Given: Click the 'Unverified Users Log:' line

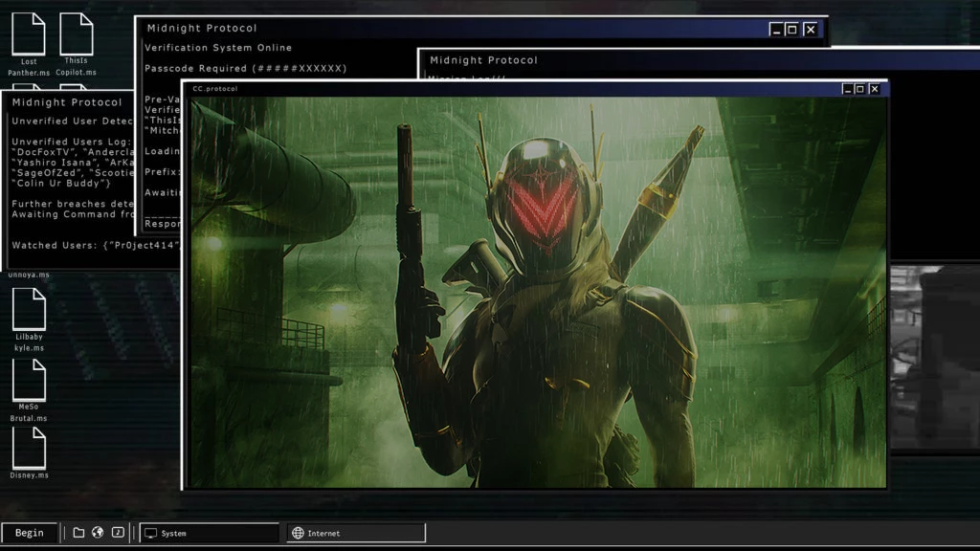Looking at the screenshot, I should pos(72,142).
